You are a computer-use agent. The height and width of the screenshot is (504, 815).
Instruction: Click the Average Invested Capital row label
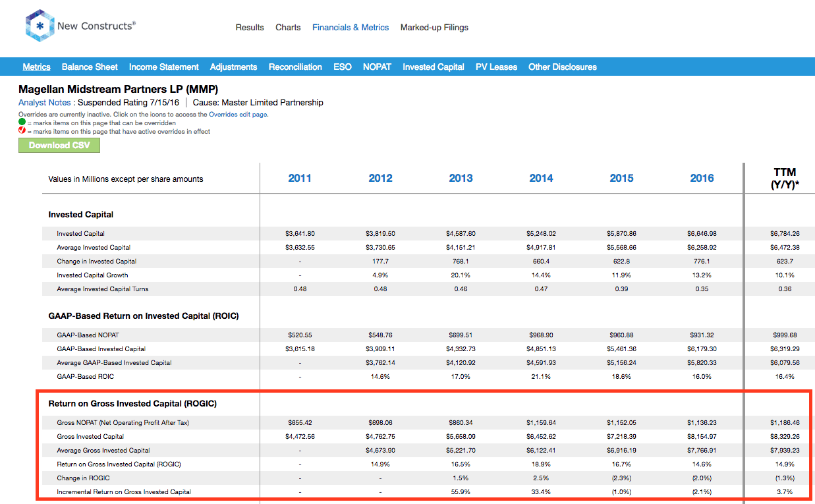[94, 247]
